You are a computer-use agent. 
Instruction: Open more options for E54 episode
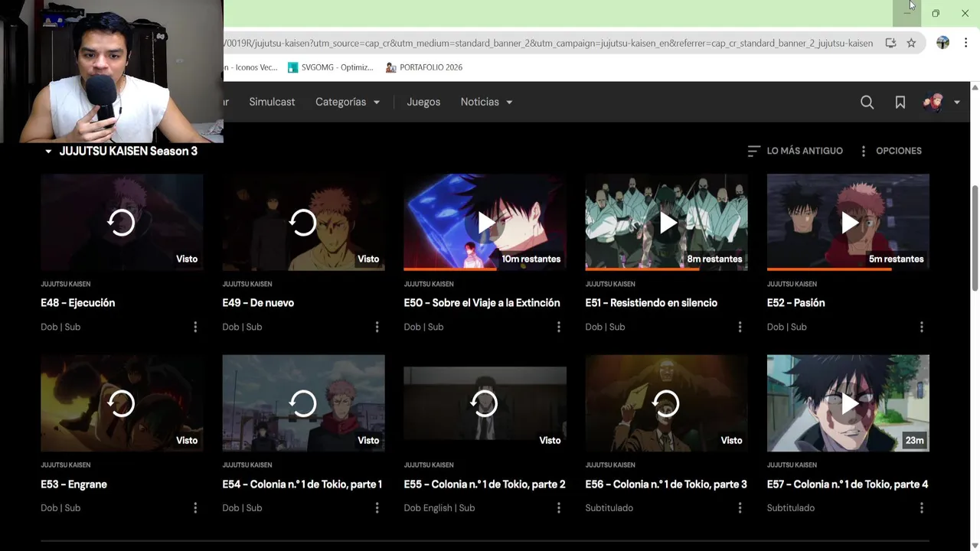[x=377, y=507]
